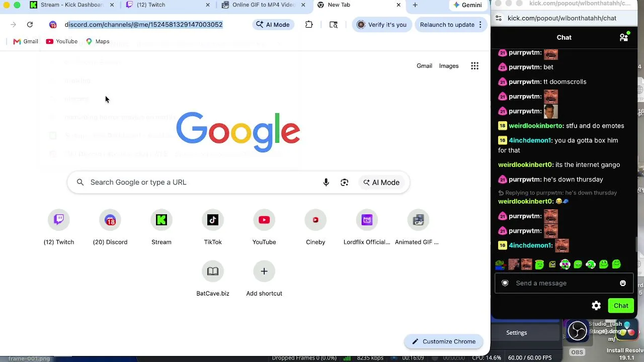Open the Chrome three-dot menu
Viewport: 644px width, 362px height.
coord(480,25)
